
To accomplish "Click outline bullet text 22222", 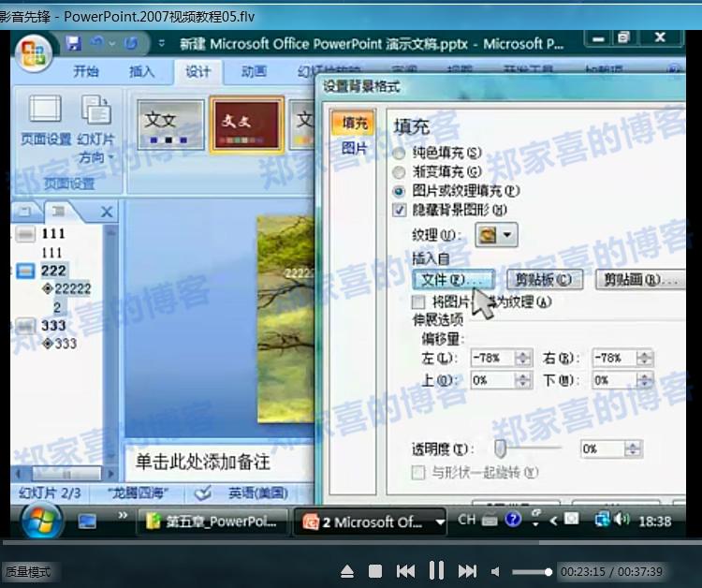I will point(72,288).
